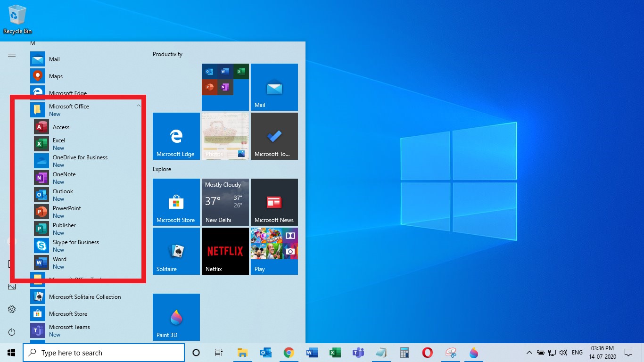Open the Office apps tile folder
This screenshot has width=644, height=362.
pos(225,87)
